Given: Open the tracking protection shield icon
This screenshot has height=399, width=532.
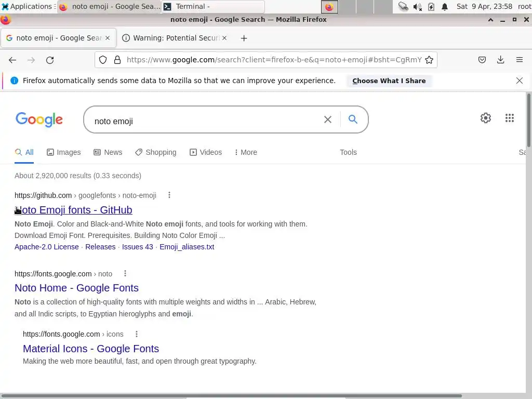Looking at the screenshot, I should tap(103, 60).
